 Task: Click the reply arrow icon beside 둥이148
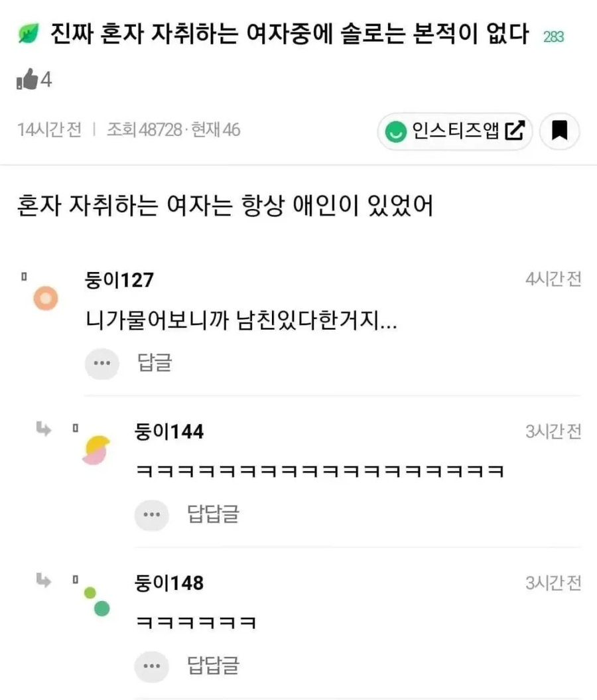coord(44,581)
